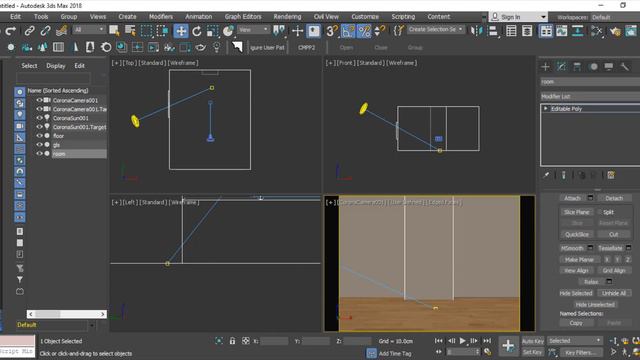Open the Selected key filter dropdown
The width and height of the screenshot is (640, 360).
coord(575,340)
